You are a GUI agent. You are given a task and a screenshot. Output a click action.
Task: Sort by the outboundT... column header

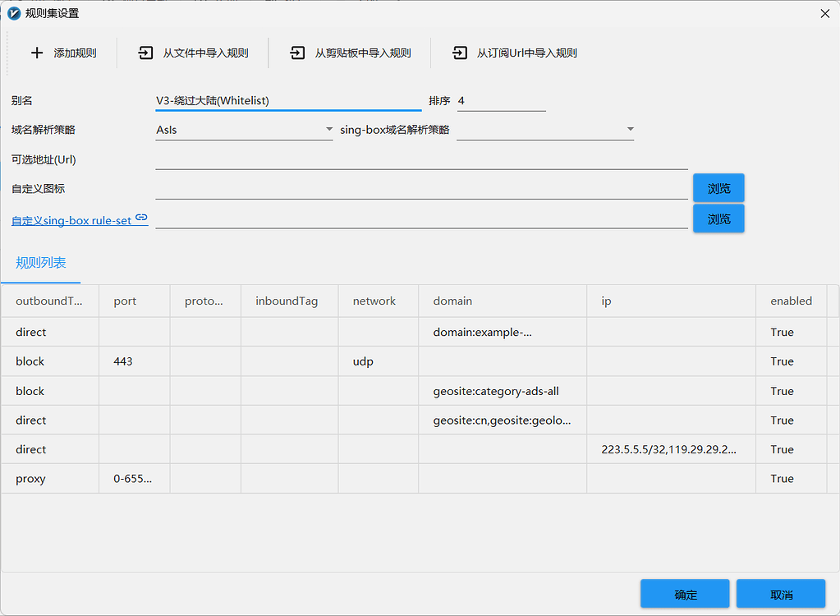click(x=50, y=301)
